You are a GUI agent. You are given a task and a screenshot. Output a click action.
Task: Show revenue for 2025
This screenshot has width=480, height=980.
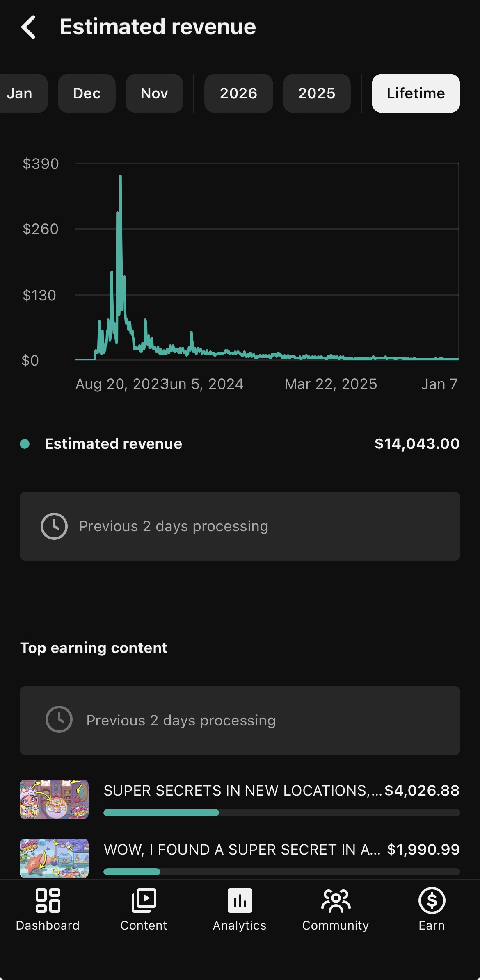click(x=317, y=93)
